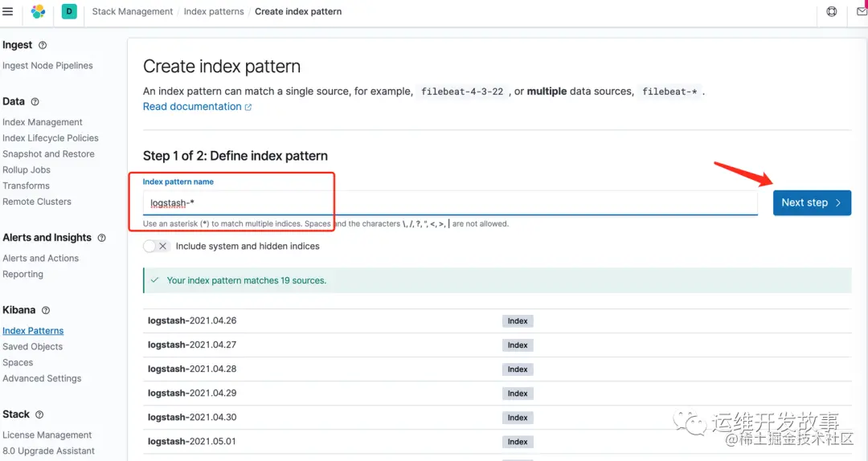Open Index Lifecycle Policies
Screen dimensions: 868x461
[x=51, y=138]
